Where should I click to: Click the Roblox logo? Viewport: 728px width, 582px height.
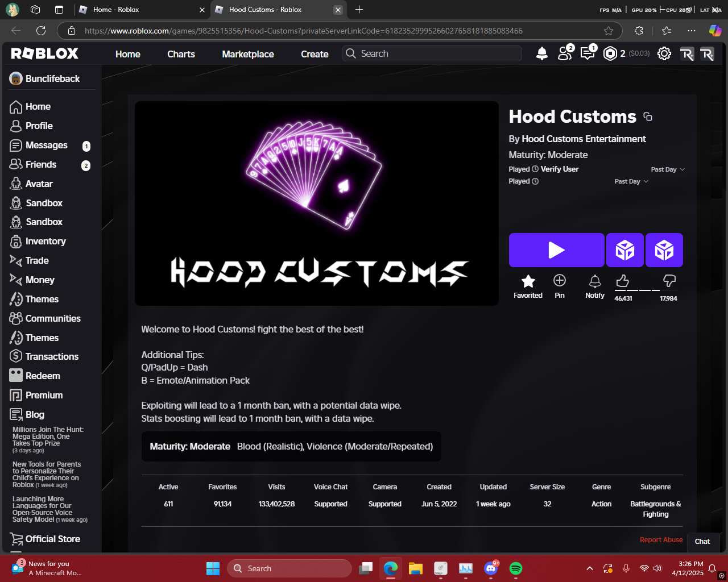point(45,53)
